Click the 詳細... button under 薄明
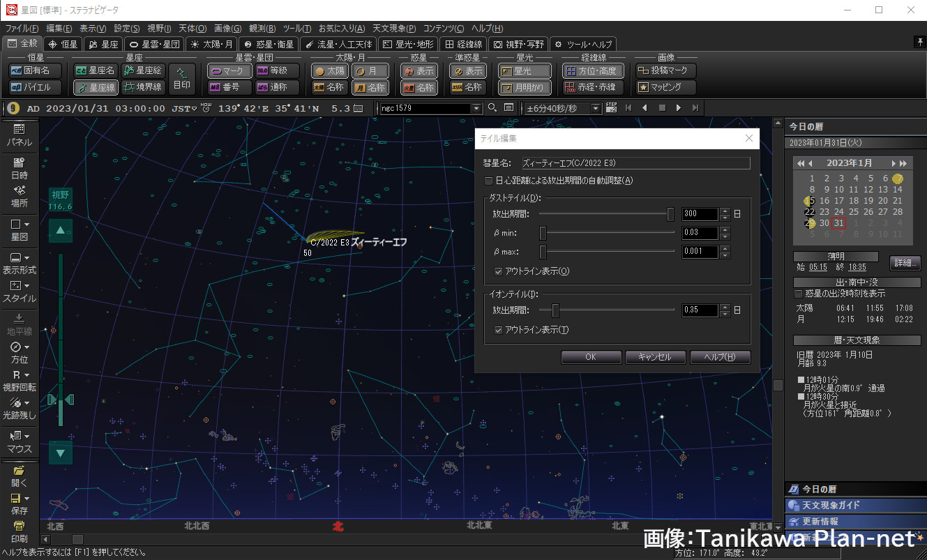Viewport: 927px width, 560px height. click(905, 263)
